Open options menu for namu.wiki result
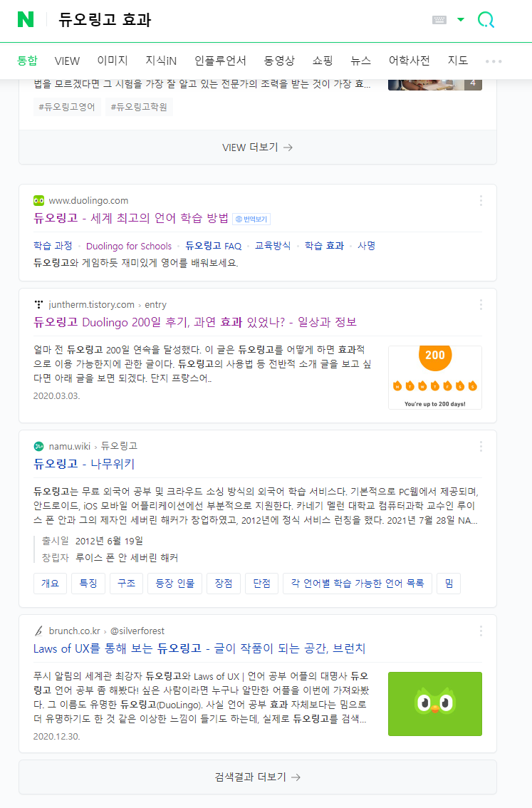 [x=481, y=446]
